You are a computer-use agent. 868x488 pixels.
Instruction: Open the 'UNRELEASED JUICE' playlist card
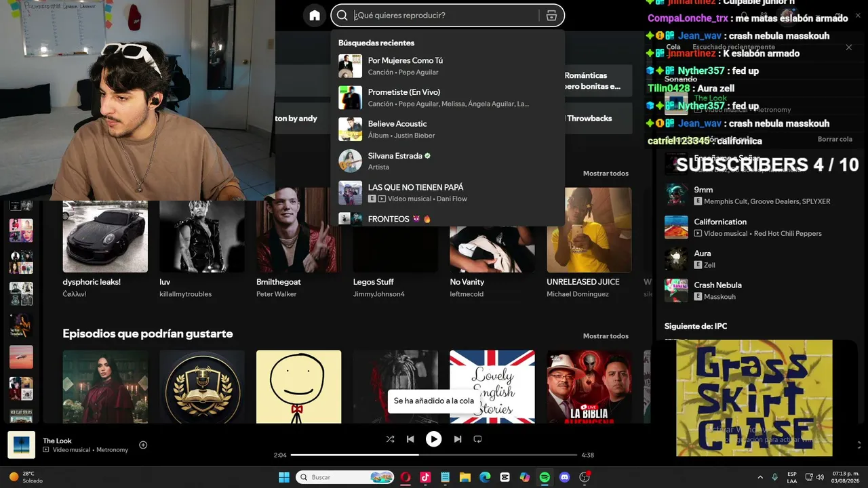click(x=589, y=244)
